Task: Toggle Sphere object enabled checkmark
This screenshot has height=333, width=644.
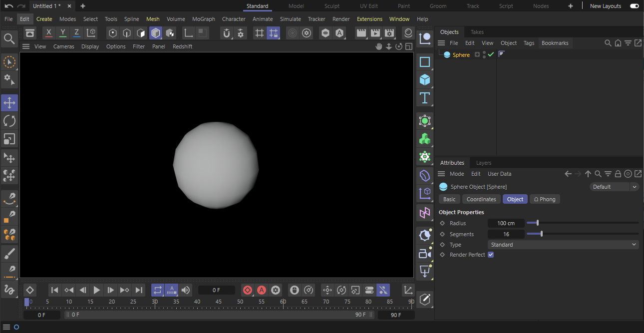Action: click(491, 54)
